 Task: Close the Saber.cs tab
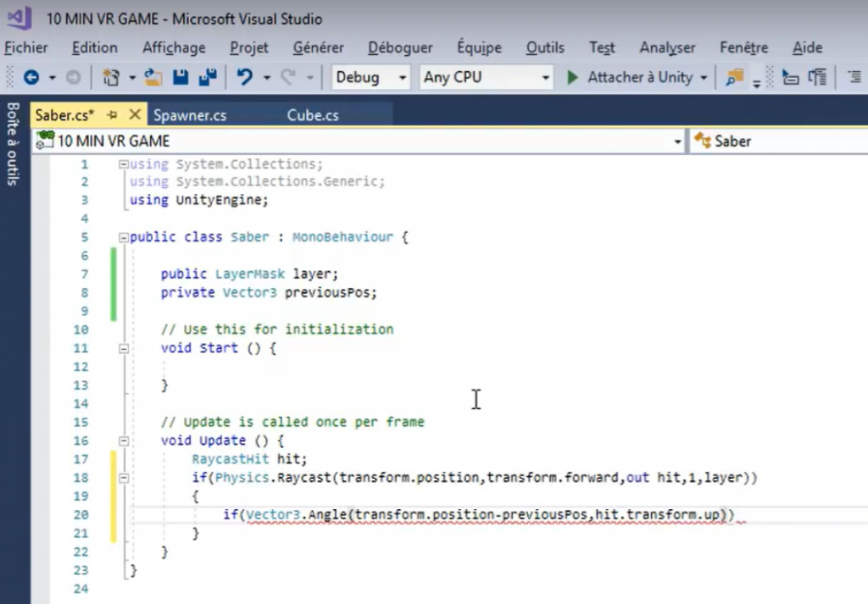pyautogui.click(x=135, y=114)
